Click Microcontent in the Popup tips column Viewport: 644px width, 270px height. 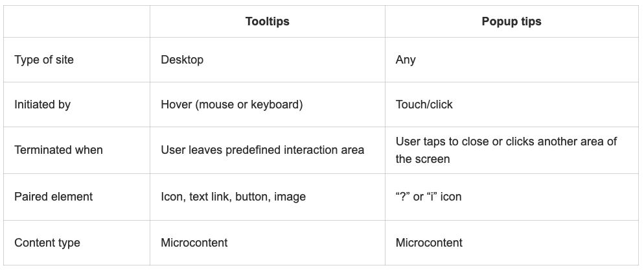(429, 243)
